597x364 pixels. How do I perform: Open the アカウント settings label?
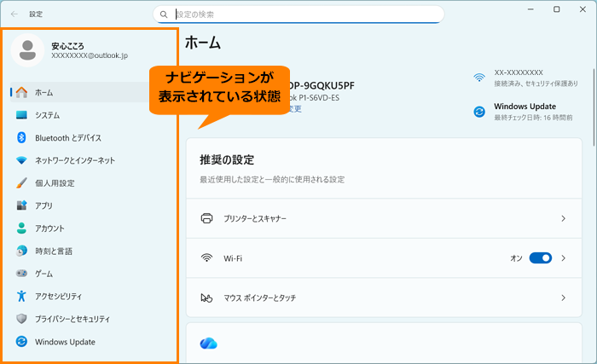point(49,228)
